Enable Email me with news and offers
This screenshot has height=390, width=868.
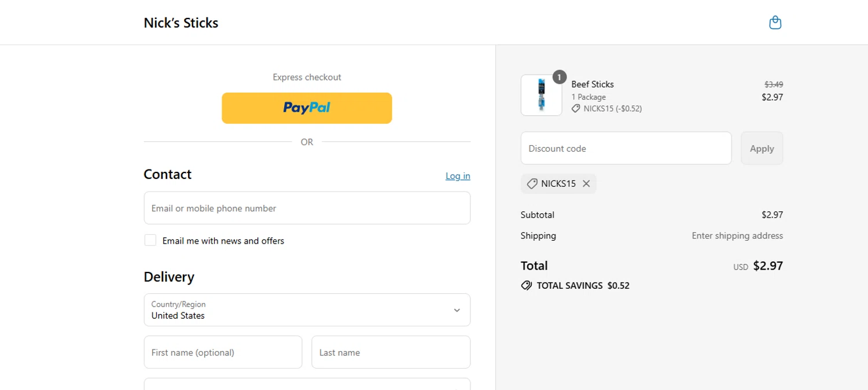(x=150, y=240)
